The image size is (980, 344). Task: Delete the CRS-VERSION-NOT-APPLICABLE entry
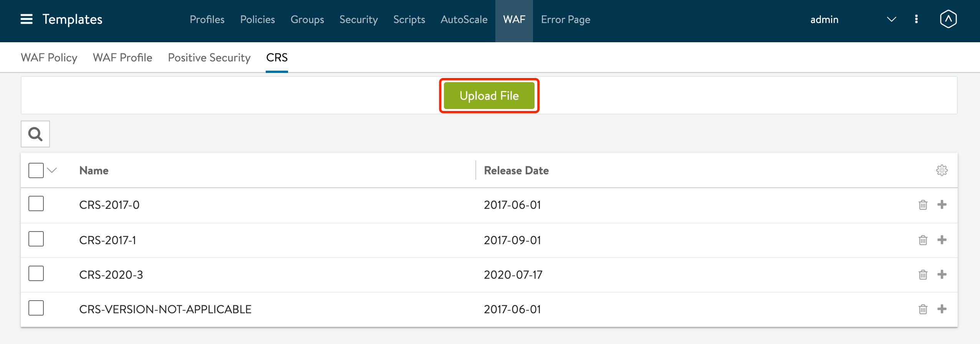[923, 309]
